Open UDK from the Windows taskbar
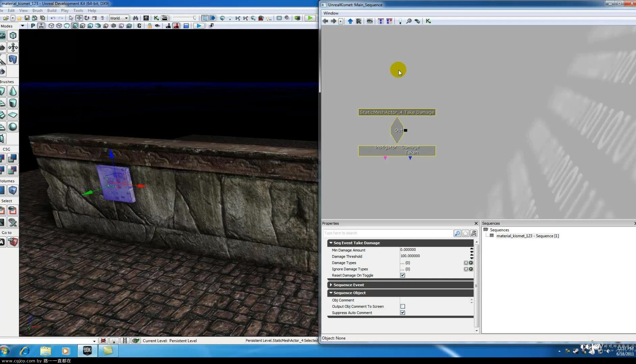This screenshot has width=636, height=364. click(87, 351)
